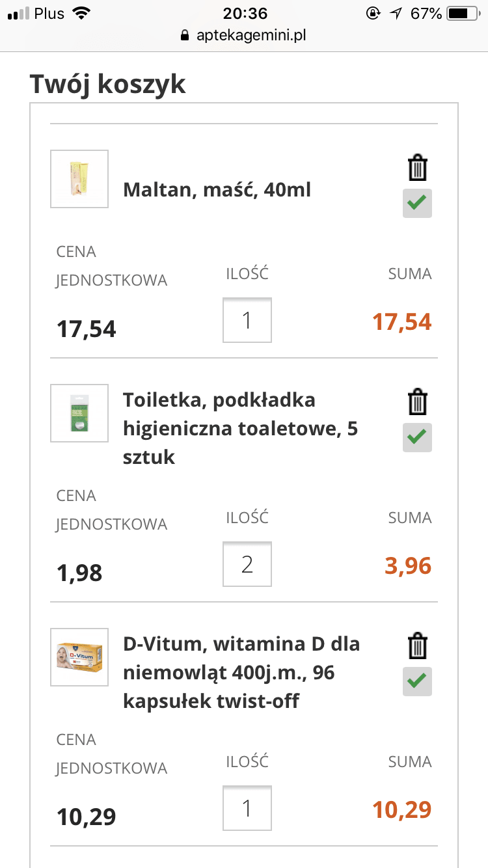This screenshot has height=868, width=488.
Task: Open the Maltan, maść, 40ml product link
Action: click(217, 190)
